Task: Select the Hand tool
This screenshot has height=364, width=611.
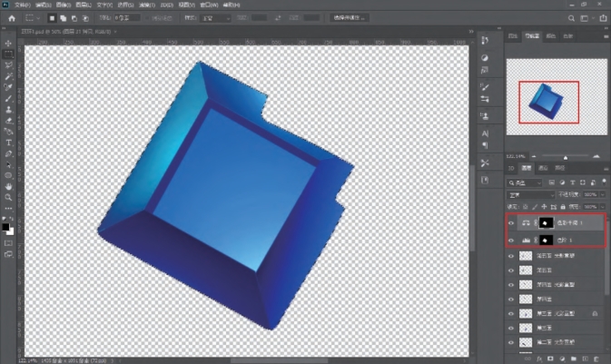Action: point(8,187)
